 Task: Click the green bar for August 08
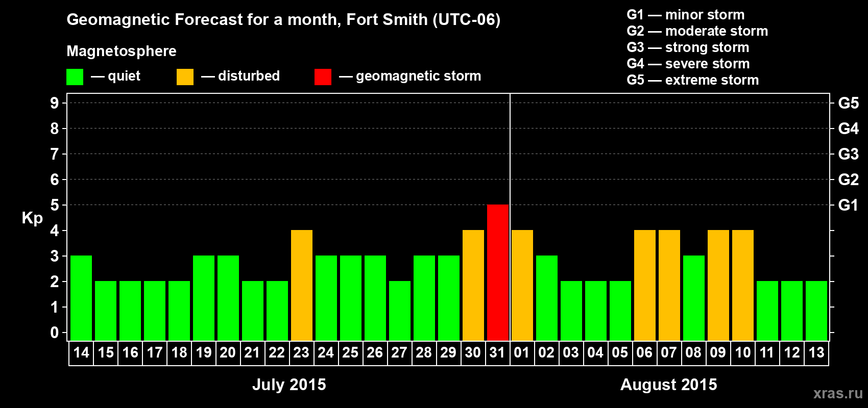click(x=694, y=298)
